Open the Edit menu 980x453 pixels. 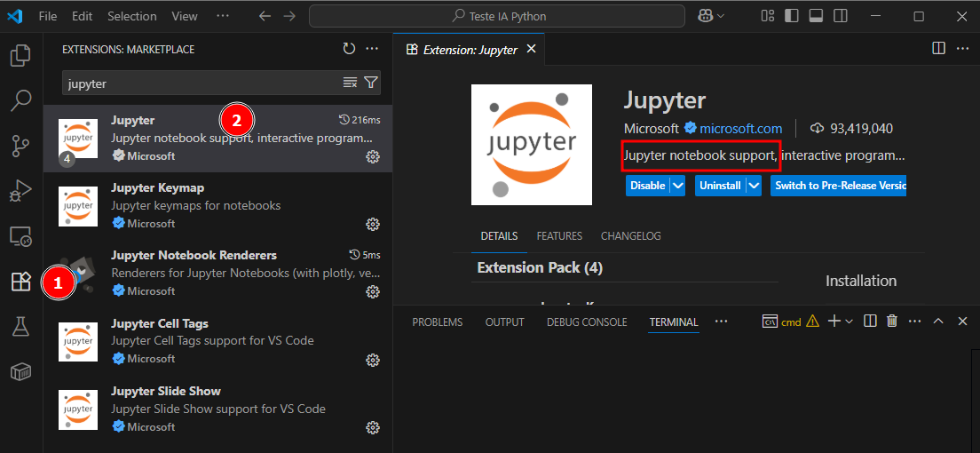82,16
